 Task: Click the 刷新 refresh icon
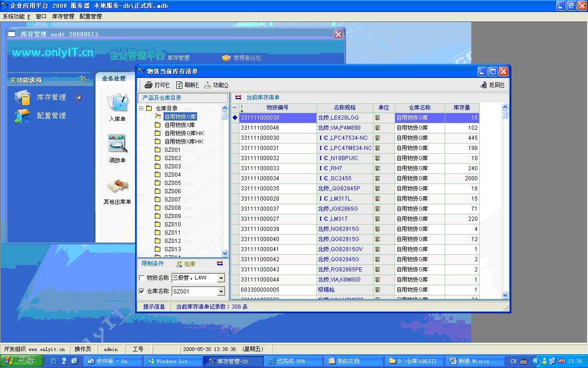(x=180, y=85)
